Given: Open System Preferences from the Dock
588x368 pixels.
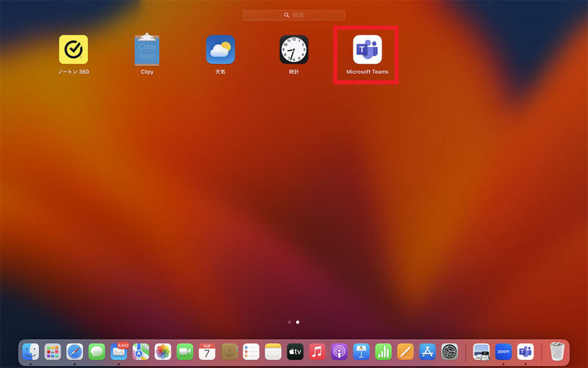Looking at the screenshot, I should tap(450, 352).
